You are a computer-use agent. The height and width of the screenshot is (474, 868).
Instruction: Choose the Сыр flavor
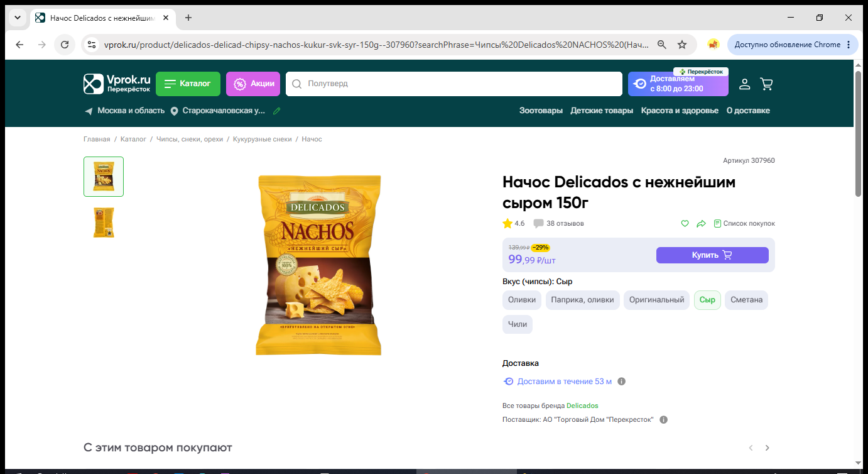pyautogui.click(x=707, y=300)
